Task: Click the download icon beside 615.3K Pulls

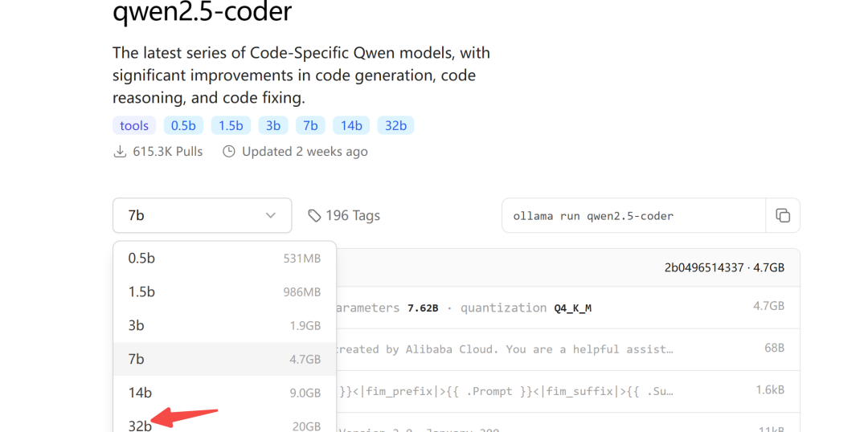Action: pyautogui.click(x=120, y=152)
